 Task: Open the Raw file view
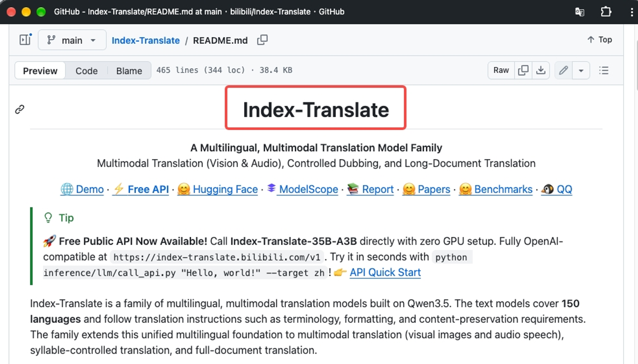501,70
